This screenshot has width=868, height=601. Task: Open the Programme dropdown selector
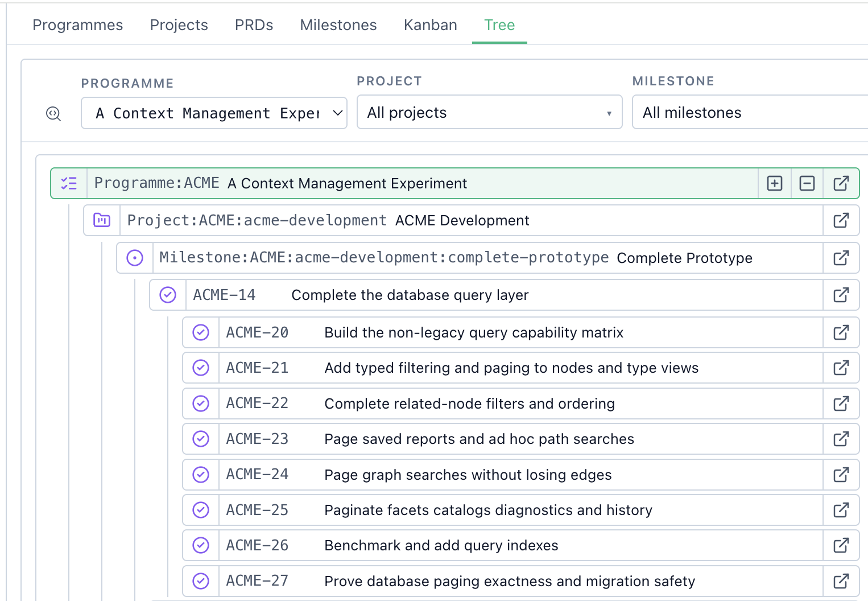(x=214, y=113)
